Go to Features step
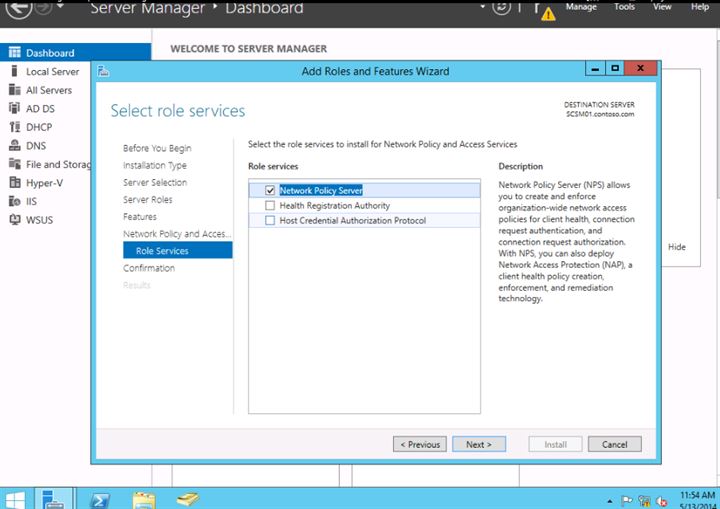This screenshot has width=720, height=509. (140, 216)
